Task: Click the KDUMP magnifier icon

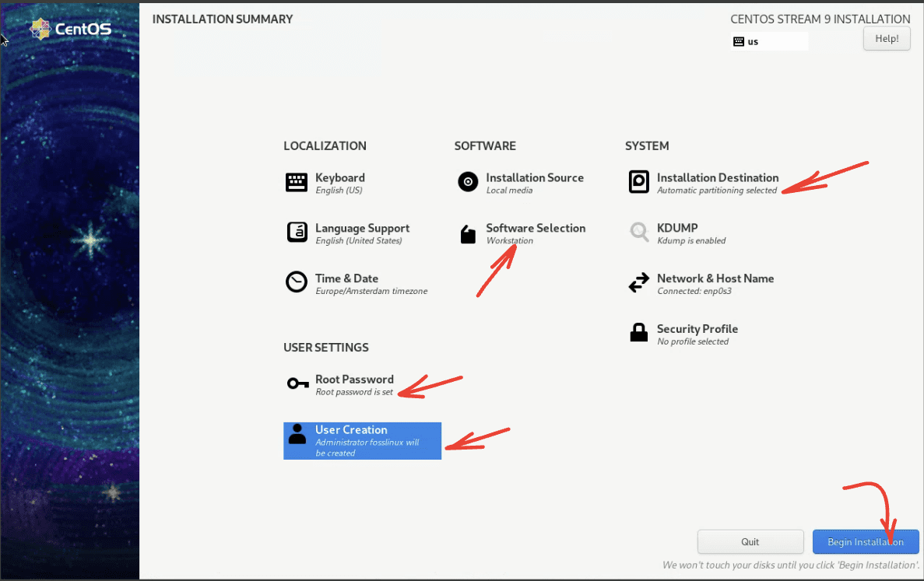Action: (x=639, y=231)
